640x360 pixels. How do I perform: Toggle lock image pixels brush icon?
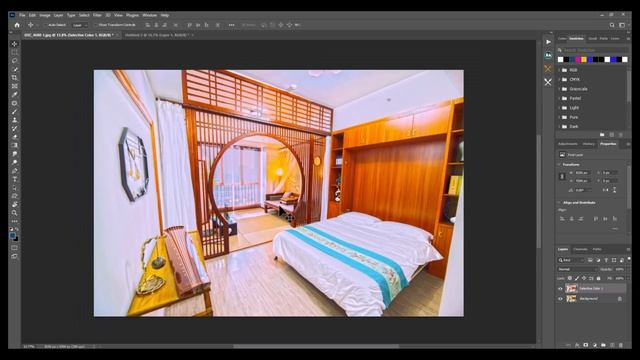point(577,278)
